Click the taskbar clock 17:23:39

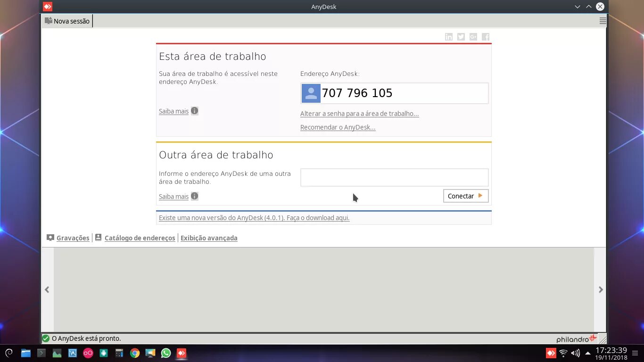tap(611, 350)
